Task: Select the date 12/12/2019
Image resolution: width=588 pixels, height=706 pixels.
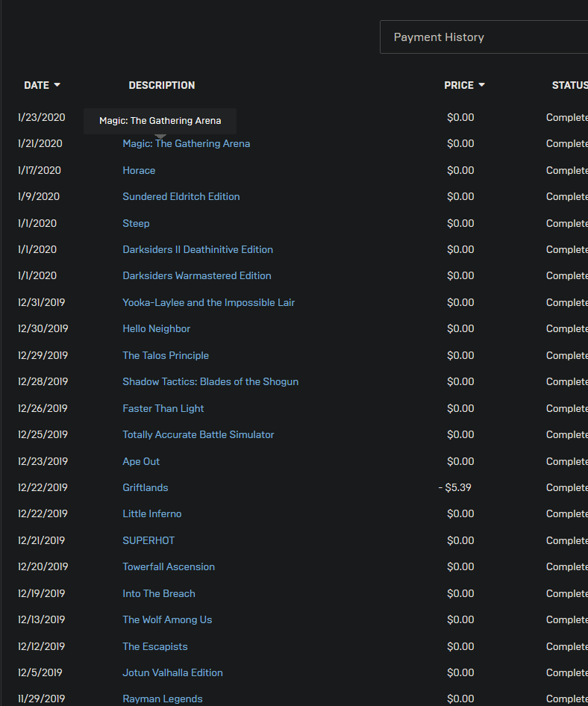Action: tap(42, 646)
